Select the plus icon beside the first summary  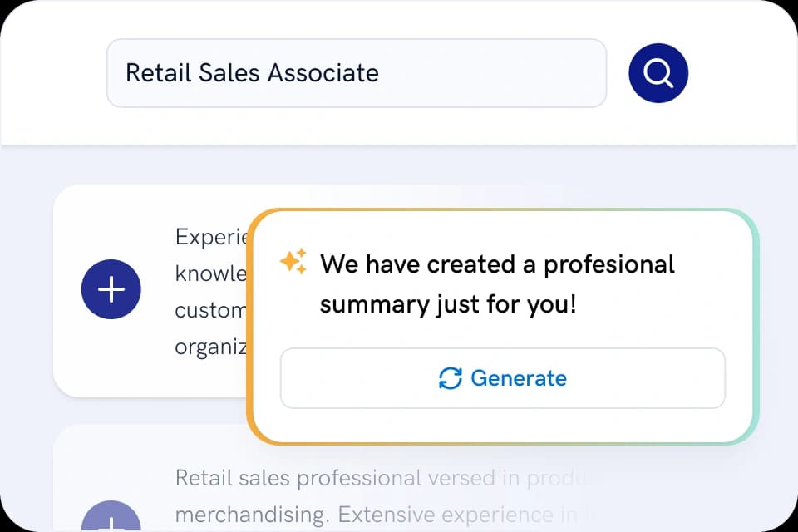[111, 289]
